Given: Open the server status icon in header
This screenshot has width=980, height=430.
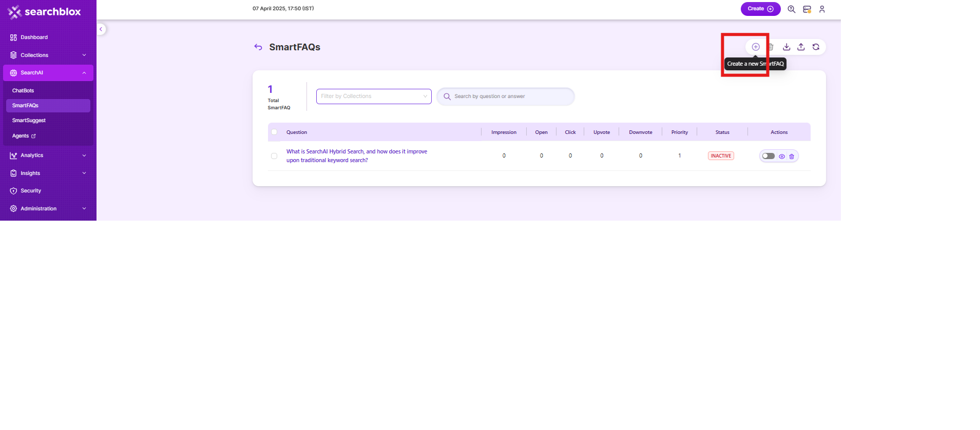Looking at the screenshot, I should [x=807, y=9].
